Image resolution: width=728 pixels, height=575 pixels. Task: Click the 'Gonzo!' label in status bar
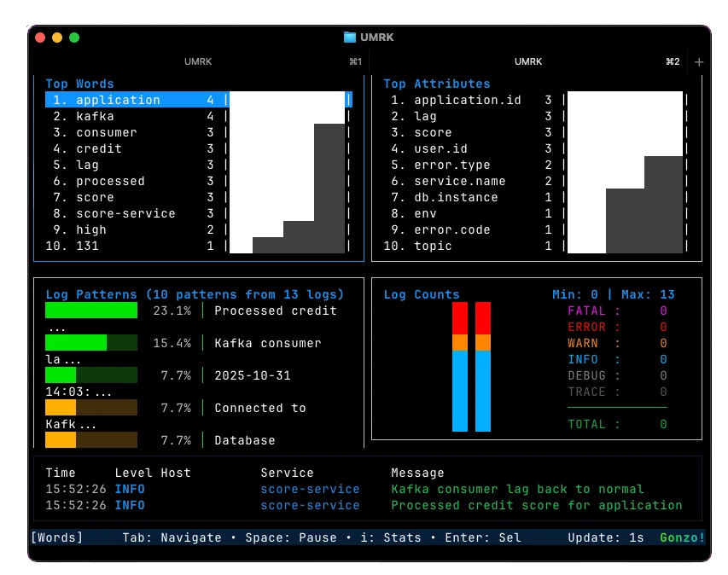pyautogui.click(x=682, y=537)
